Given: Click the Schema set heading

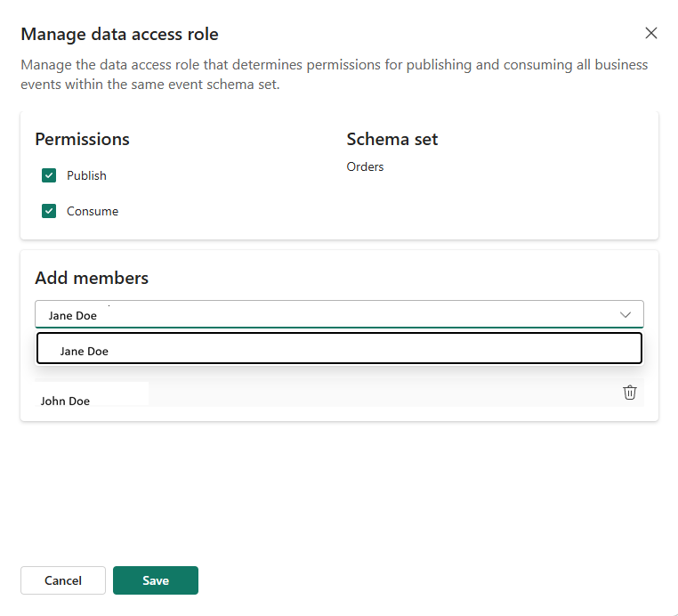Looking at the screenshot, I should coord(392,139).
